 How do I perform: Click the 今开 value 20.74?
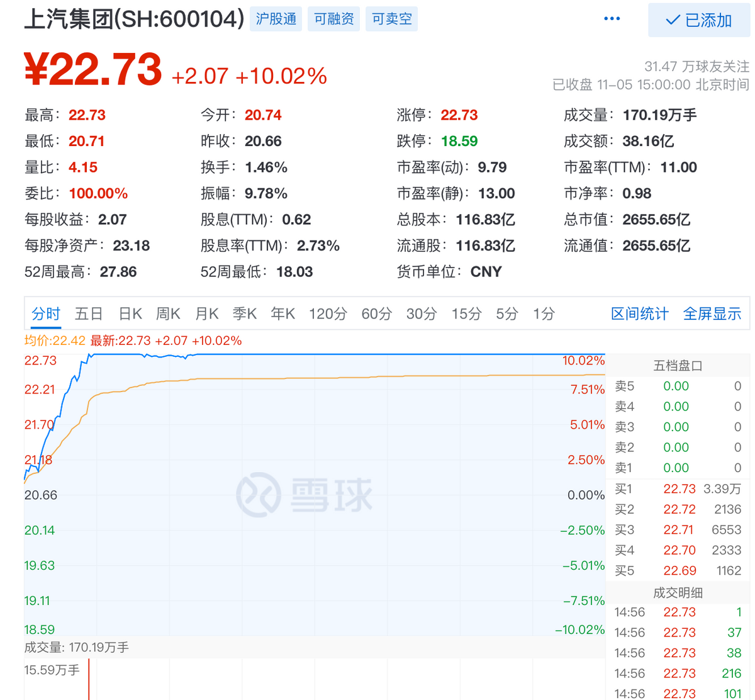point(263,115)
